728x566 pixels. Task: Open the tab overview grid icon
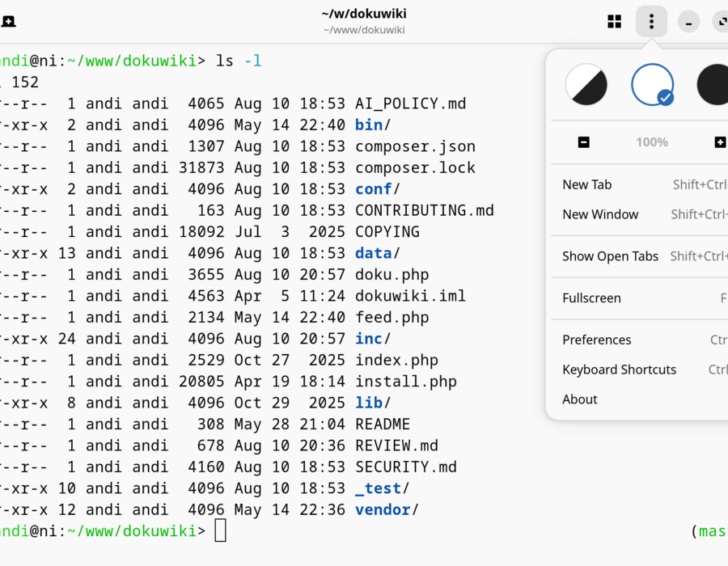pos(614,21)
